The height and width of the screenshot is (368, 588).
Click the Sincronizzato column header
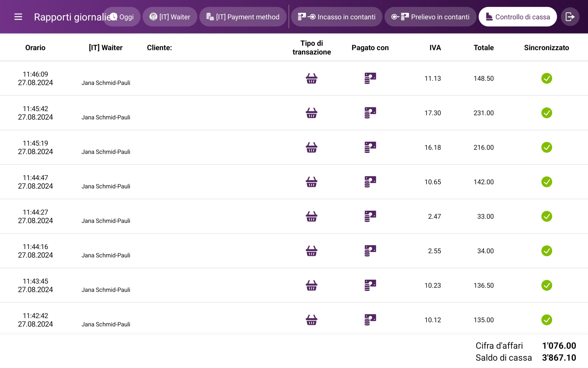point(546,48)
